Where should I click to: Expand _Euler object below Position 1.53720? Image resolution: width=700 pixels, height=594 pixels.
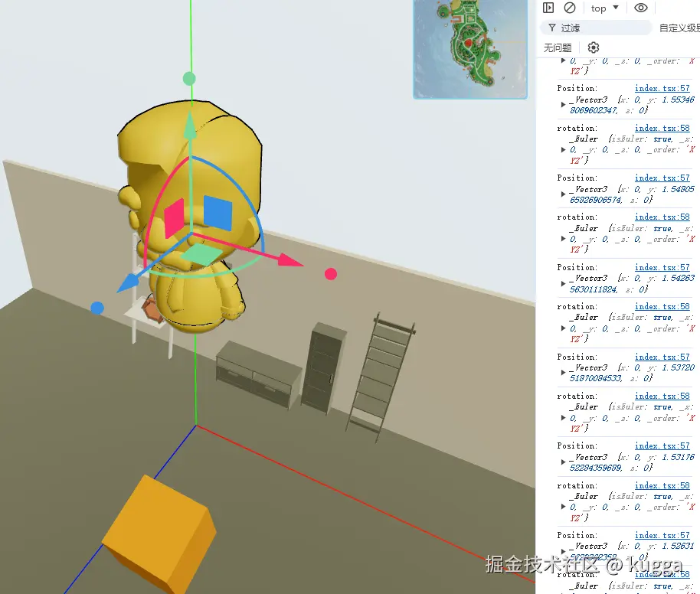(564, 418)
